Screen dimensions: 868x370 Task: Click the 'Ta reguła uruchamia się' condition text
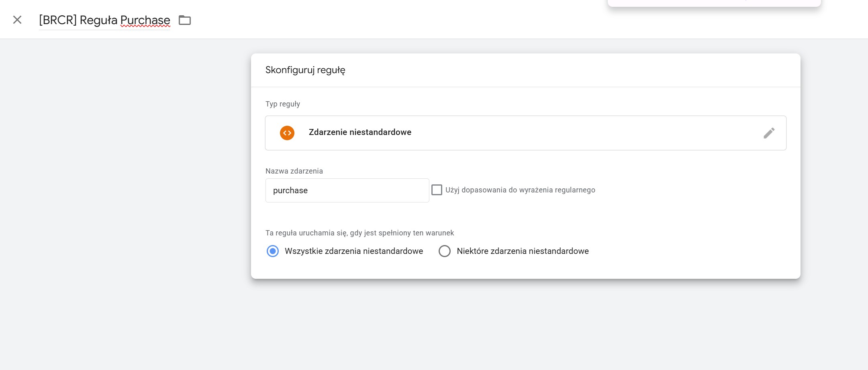click(x=359, y=233)
